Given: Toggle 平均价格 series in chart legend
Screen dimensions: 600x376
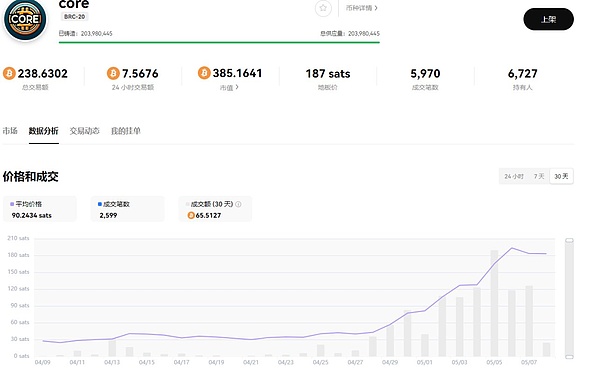Looking at the screenshot, I should coord(26,204).
